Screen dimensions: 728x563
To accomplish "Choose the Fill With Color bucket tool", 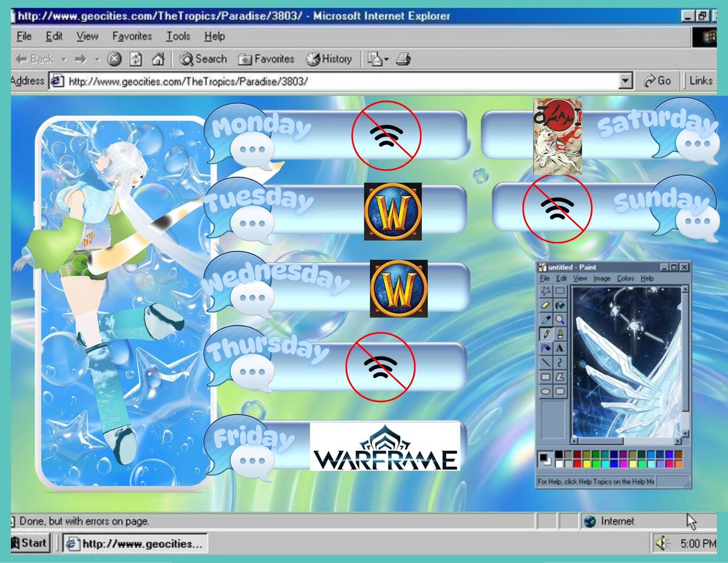I will click(560, 305).
